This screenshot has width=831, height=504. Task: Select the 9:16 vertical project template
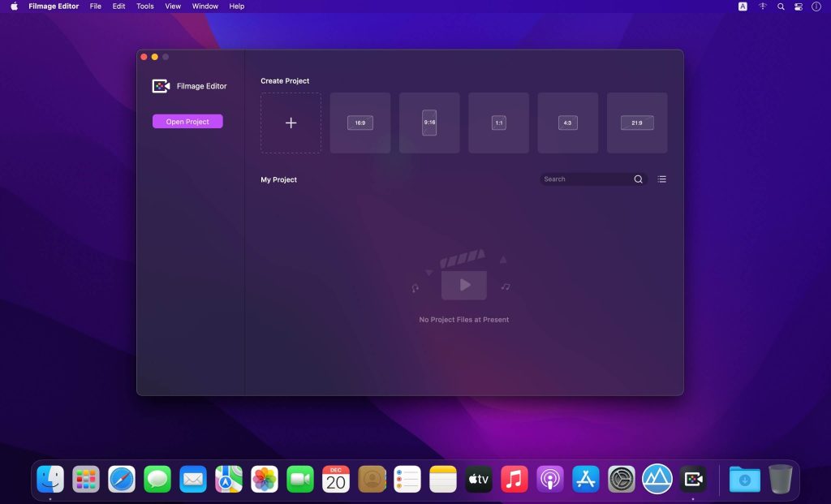coord(429,123)
